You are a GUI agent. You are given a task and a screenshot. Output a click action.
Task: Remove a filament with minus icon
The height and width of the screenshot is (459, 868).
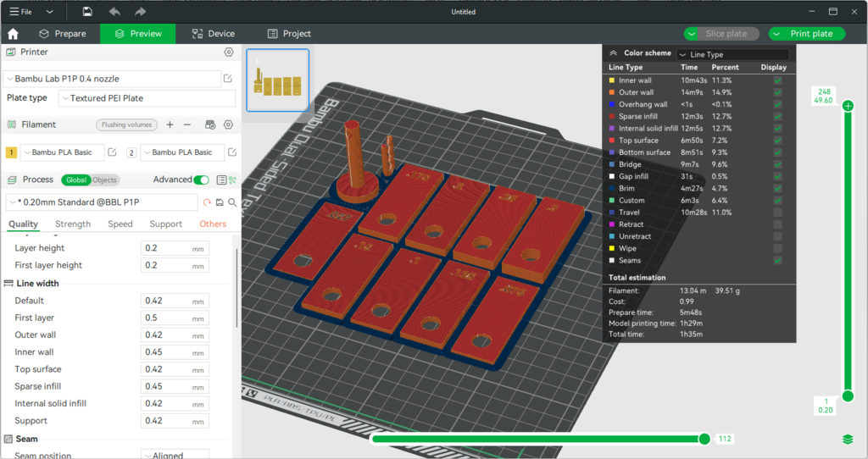coord(187,124)
